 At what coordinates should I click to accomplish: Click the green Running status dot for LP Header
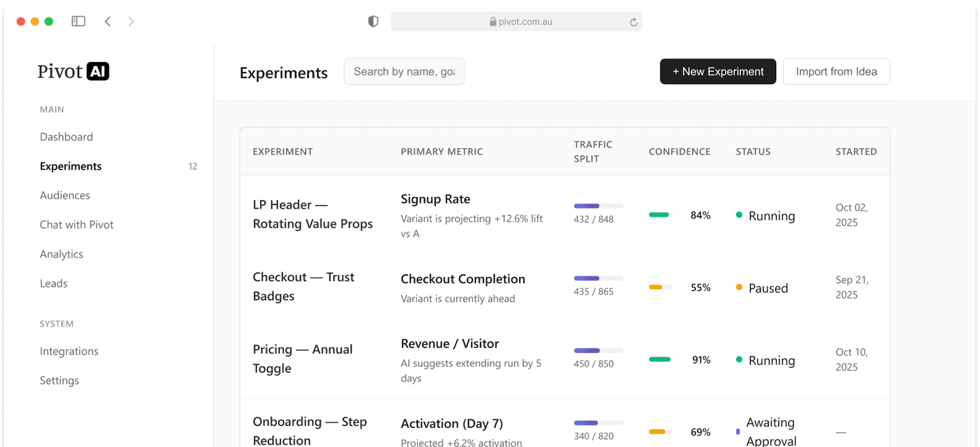[739, 215]
